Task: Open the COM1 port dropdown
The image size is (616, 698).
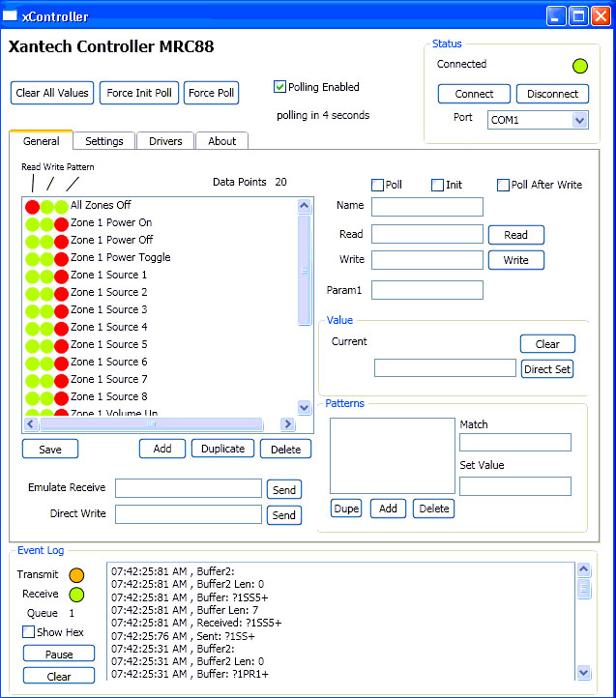Action: click(x=579, y=120)
